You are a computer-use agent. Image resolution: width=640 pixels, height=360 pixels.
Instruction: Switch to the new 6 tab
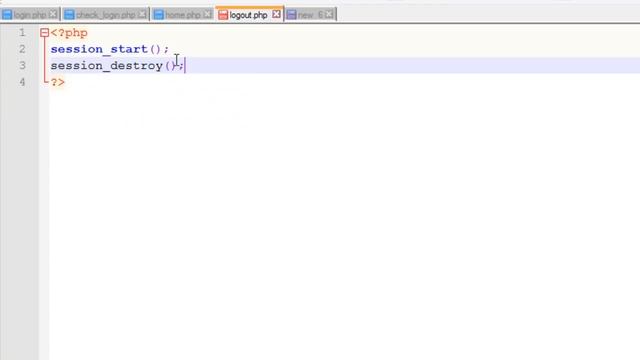(x=310, y=15)
